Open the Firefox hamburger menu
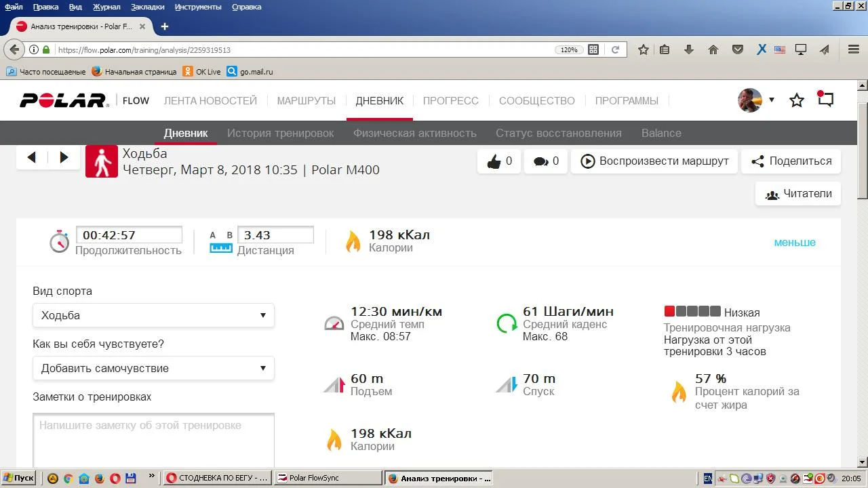868x488 pixels. point(854,49)
